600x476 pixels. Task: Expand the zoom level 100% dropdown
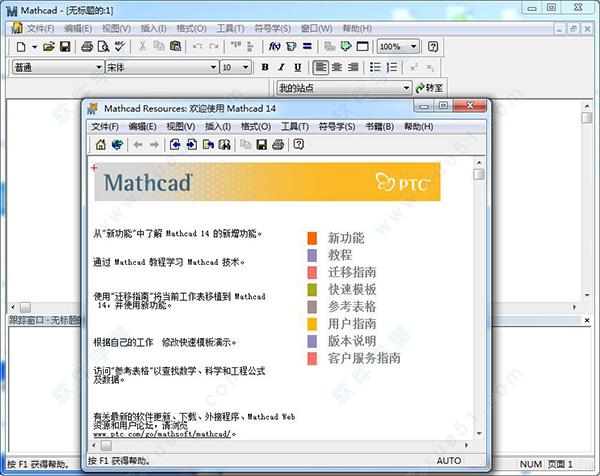point(413,47)
